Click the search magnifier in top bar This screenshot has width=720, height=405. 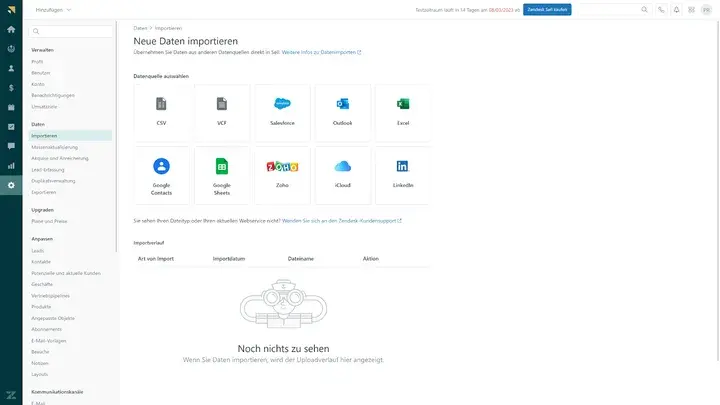tap(644, 10)
